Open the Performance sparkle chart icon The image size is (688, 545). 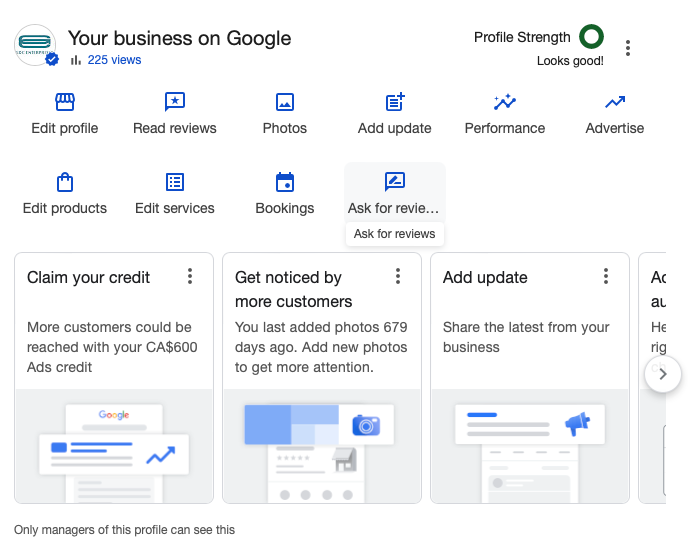point(505,102)
